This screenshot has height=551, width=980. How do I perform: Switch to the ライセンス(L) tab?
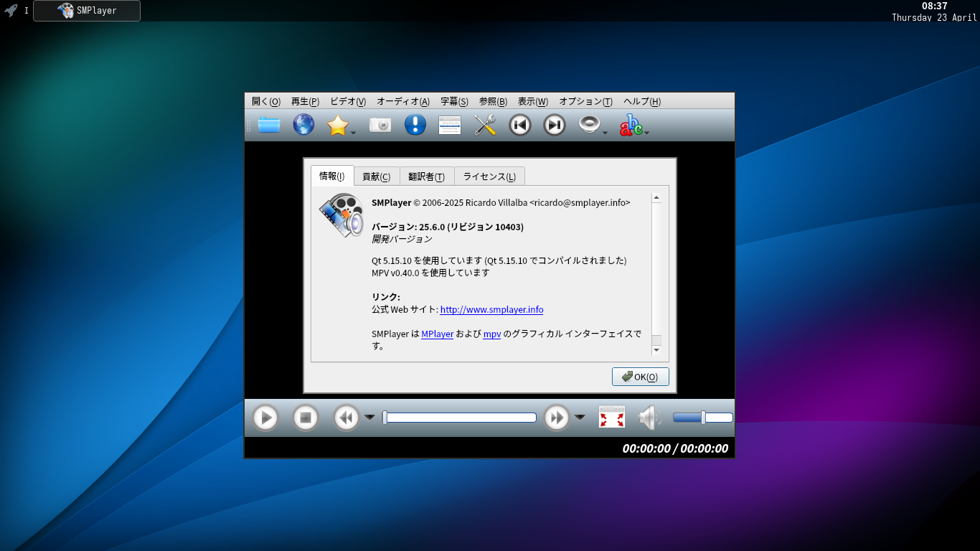point(489,176)
